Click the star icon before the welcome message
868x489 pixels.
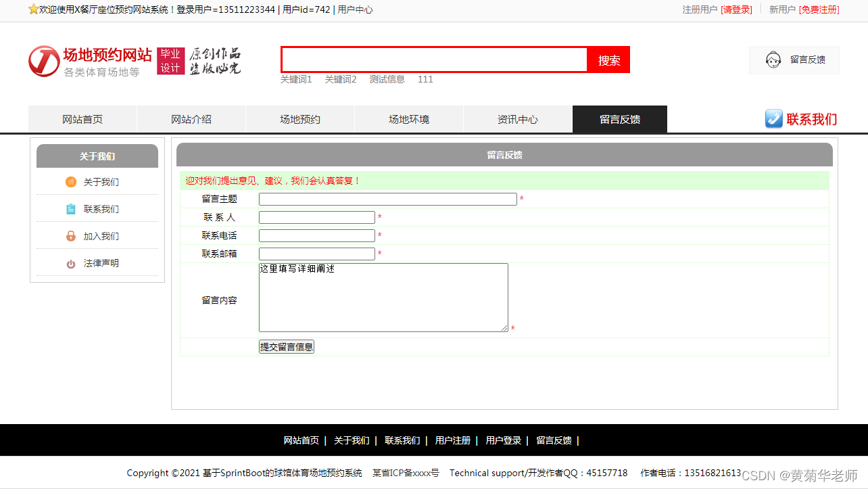coord(33,9)
